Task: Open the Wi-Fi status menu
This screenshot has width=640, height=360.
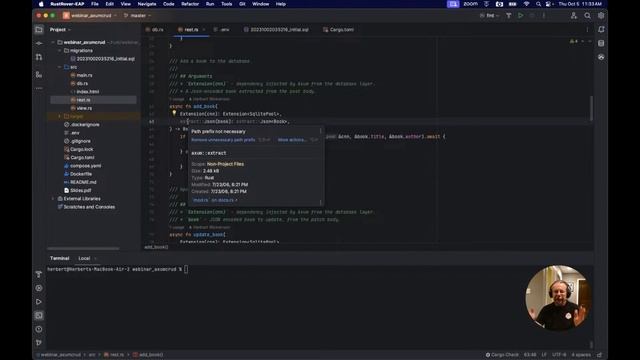Action: coord(526,4)
